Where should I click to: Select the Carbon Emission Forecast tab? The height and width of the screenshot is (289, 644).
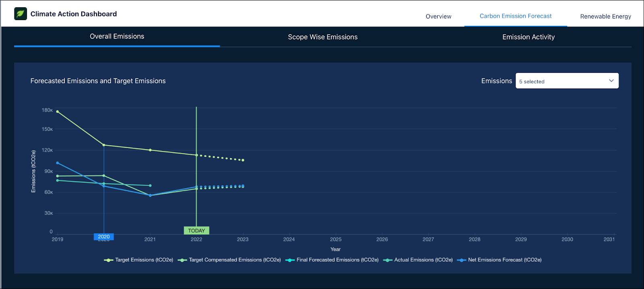click(x=516, y=16)
